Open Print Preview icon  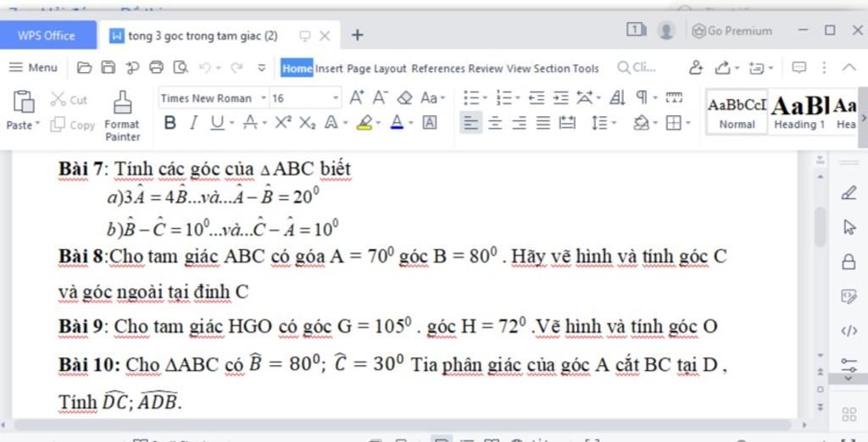(181, 68)
